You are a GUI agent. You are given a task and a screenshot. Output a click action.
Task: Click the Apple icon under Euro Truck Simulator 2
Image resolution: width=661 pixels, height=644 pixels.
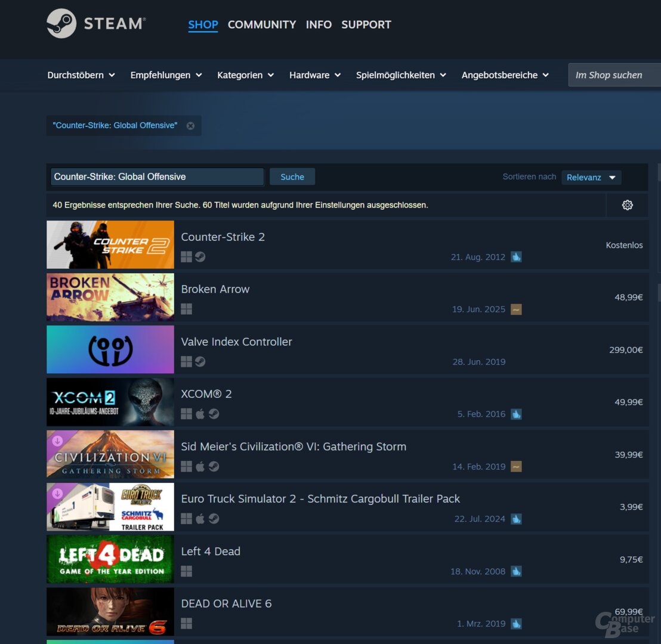200,519
